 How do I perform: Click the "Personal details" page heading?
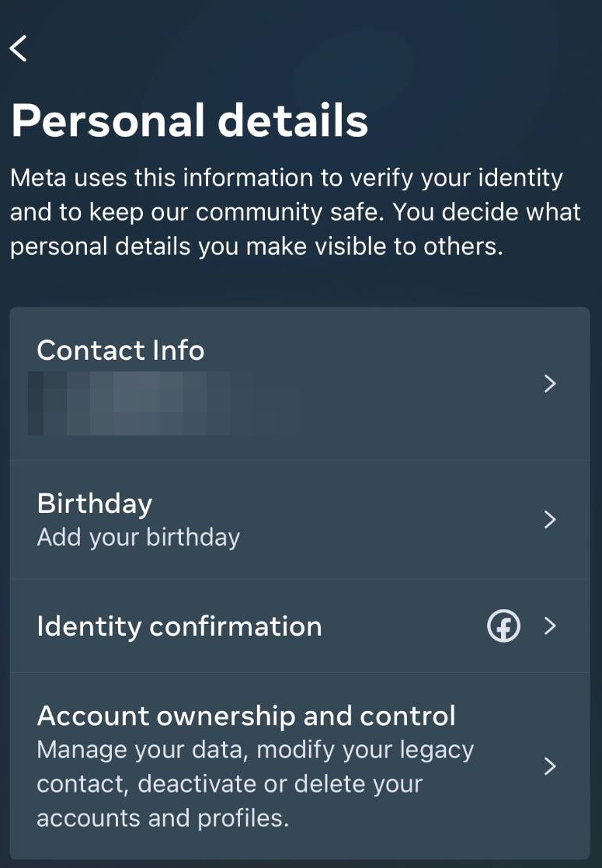tap(190, 121)
